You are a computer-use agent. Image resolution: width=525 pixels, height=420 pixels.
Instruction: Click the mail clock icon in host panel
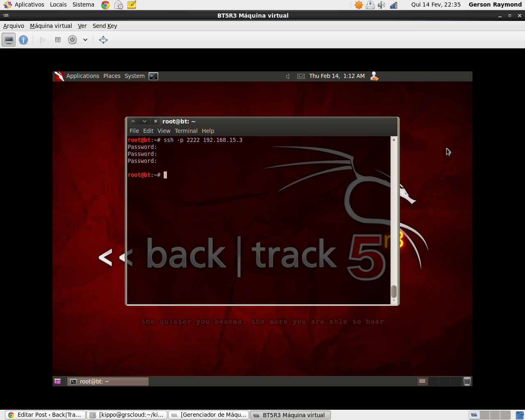[119, 5]
